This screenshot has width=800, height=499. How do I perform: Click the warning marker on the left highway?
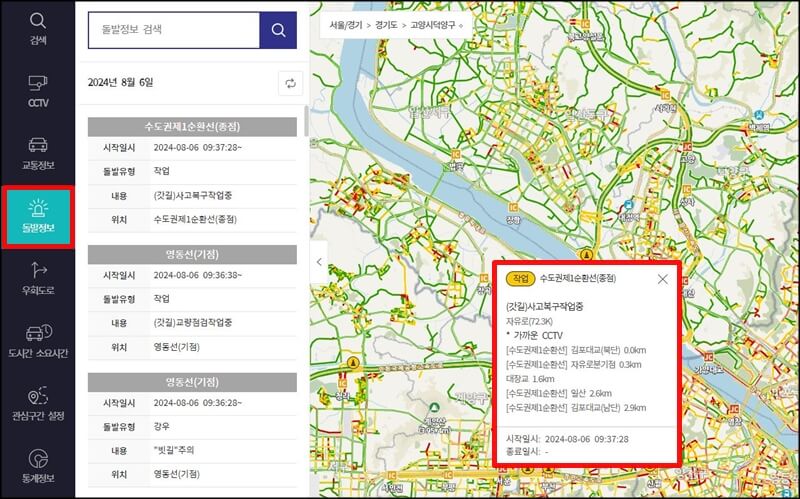352,363
